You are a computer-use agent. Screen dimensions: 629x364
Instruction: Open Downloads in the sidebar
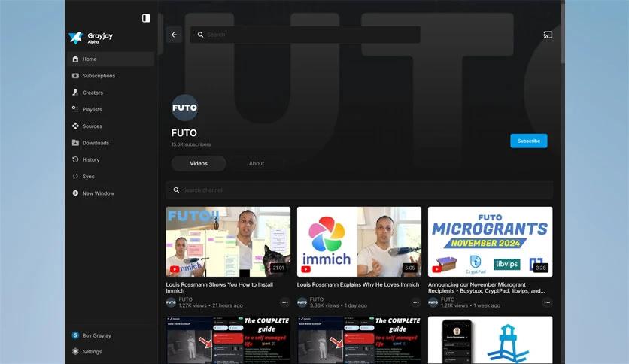pyautogui.click(x=96, y=143)
